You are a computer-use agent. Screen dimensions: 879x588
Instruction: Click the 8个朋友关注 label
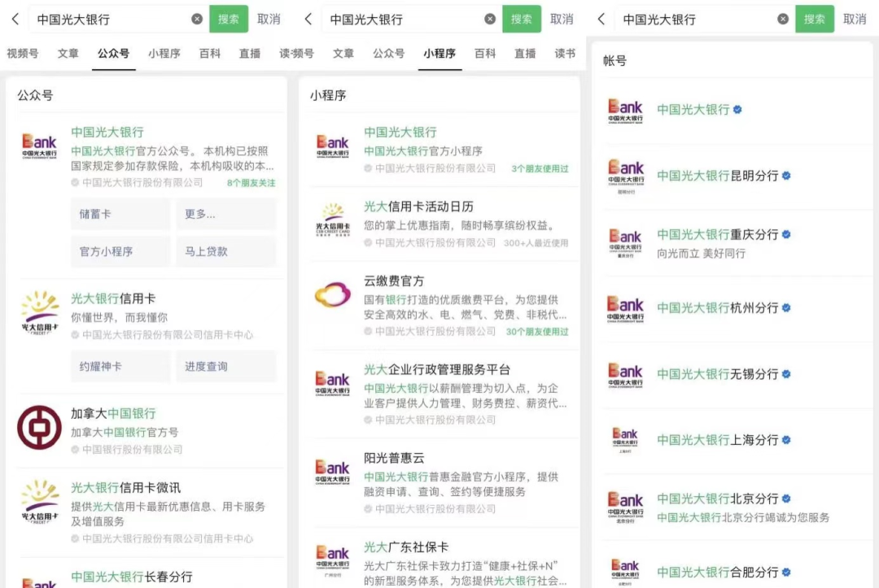click(x=251, y=182)
